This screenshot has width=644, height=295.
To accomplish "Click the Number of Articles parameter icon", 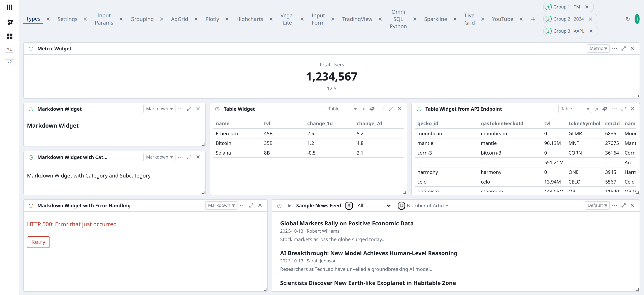I will point(401,205).
